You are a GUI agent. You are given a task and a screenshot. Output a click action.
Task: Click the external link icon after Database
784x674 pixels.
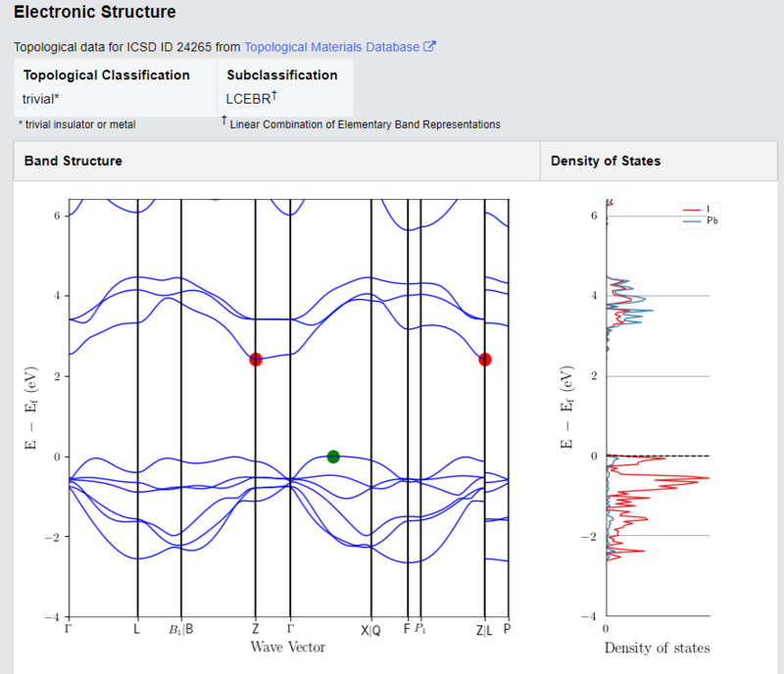[429, 46]
